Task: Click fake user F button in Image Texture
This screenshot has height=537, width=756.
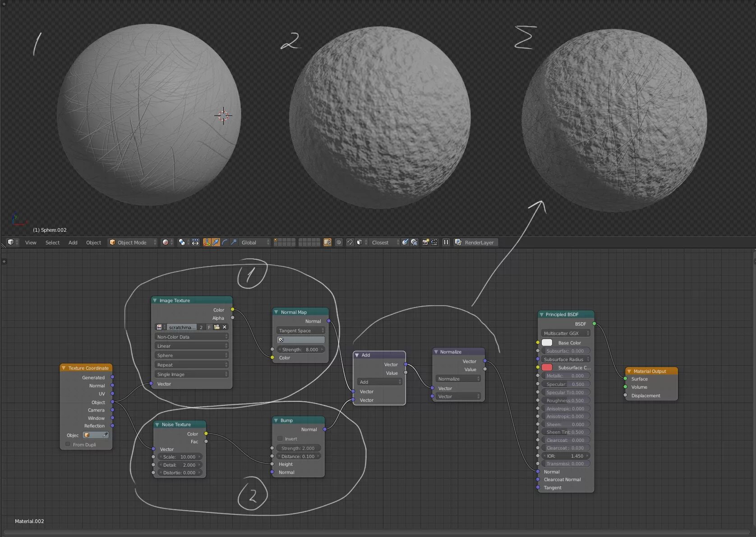Action: [209, 327]
